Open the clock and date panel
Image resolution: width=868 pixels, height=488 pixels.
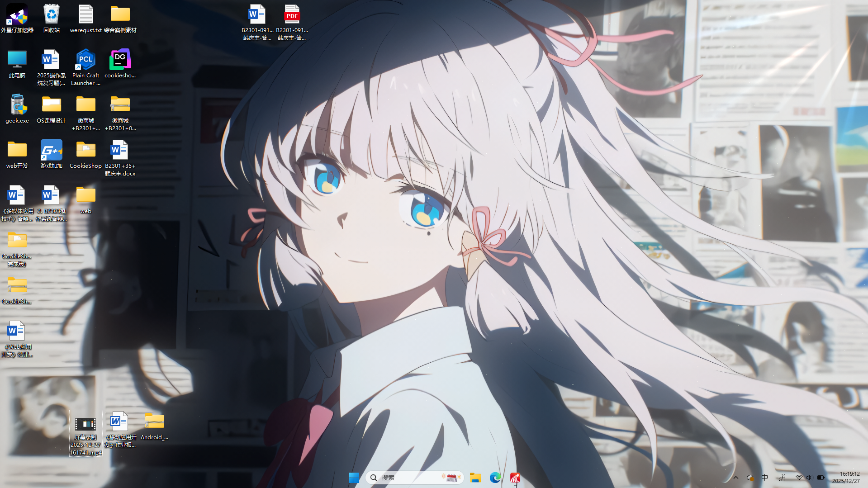846,478
